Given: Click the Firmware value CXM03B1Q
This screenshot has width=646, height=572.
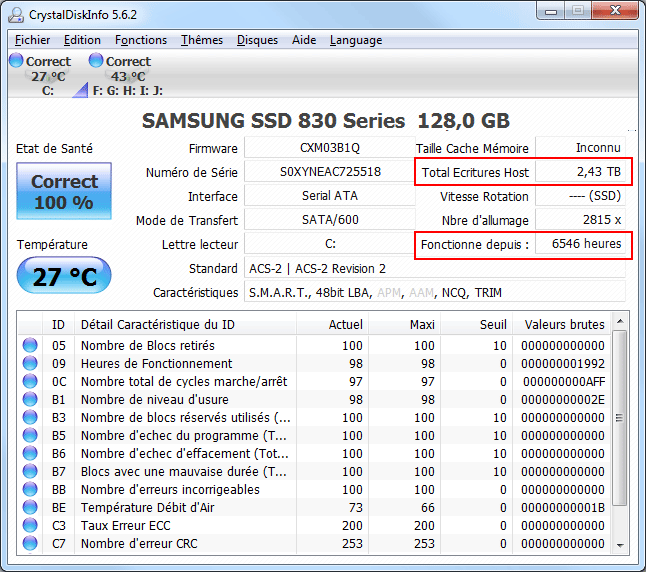Looking at the screenshot, I should click(x=330, y=148).
